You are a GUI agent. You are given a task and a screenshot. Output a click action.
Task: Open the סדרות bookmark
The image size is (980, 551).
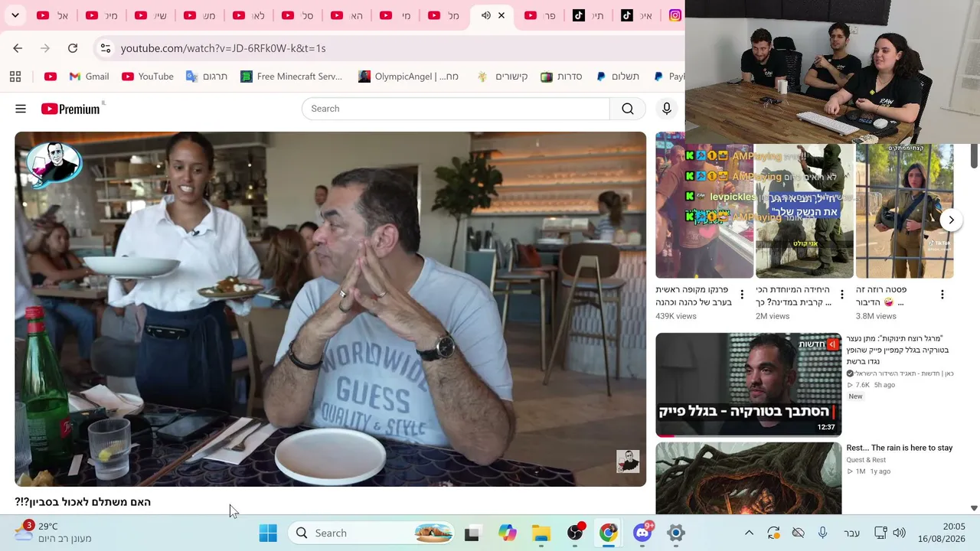click(561, 77)
